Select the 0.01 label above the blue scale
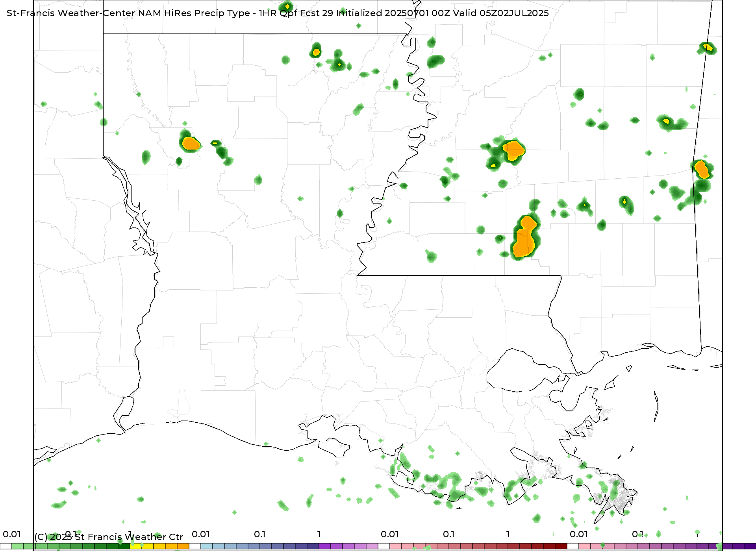Viewport: 756px width, 551px height. tap(201, 534)
